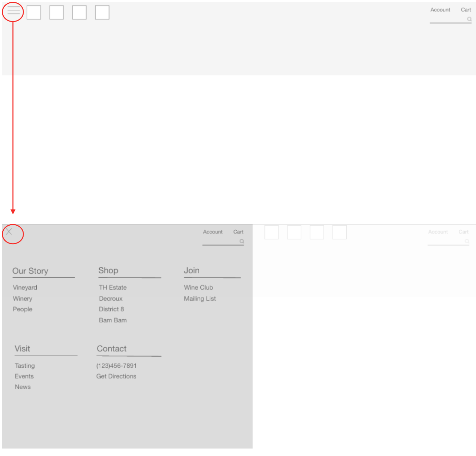Click the faded search icon in dimmed header
476x456 pixels.
point(467,241)
